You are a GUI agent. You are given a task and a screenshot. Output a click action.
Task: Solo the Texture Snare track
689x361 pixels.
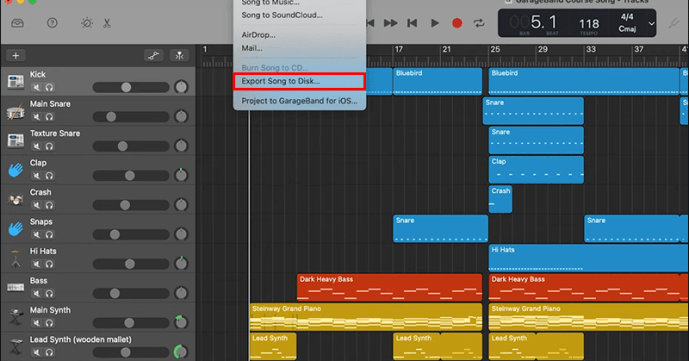pyautogui.click(x=49, y=146)
